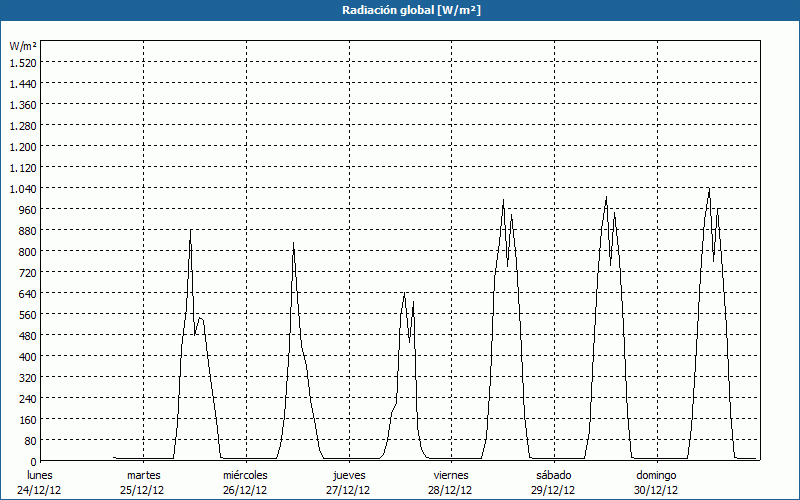Click the W/m² unit label on the Y axis
Image resolution: width=800 pixels, height=500 pixels.
[23, 46]
